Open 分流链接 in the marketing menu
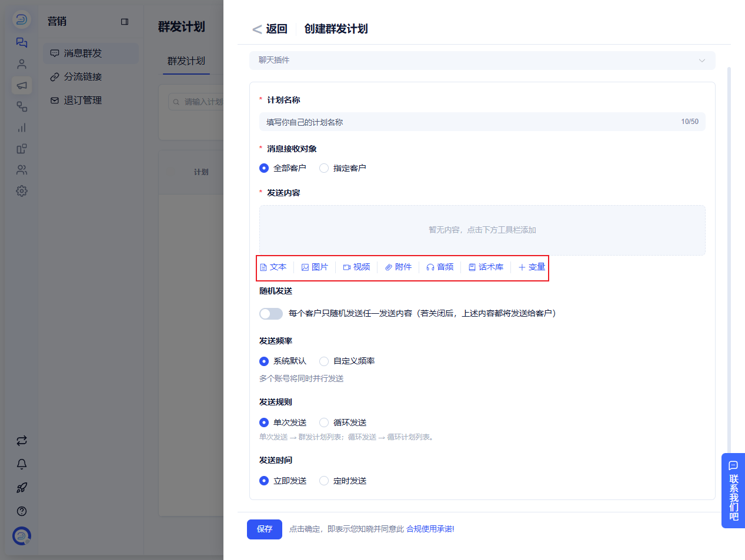The width and height of the screenshot is (745, 560). coord(91,77)
